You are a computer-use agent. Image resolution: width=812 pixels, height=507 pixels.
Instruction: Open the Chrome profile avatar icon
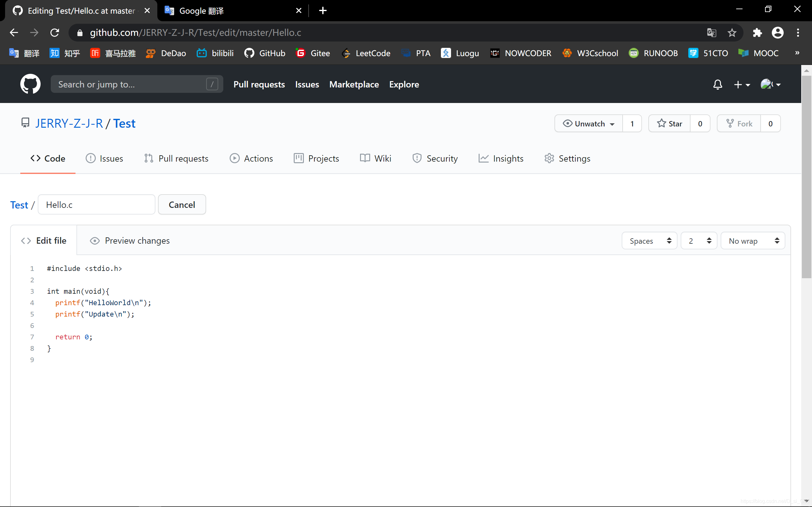click(x=777, y=33)
